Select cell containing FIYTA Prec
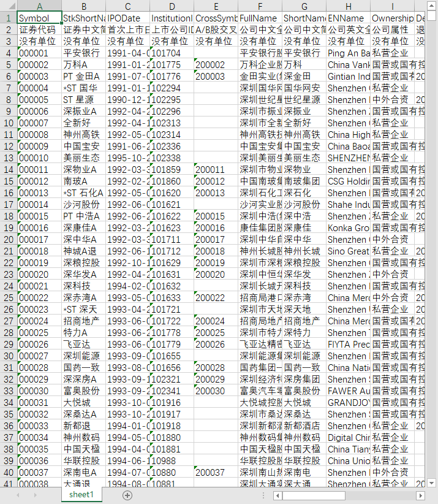 pyautogui.click(x=348, y=344)
